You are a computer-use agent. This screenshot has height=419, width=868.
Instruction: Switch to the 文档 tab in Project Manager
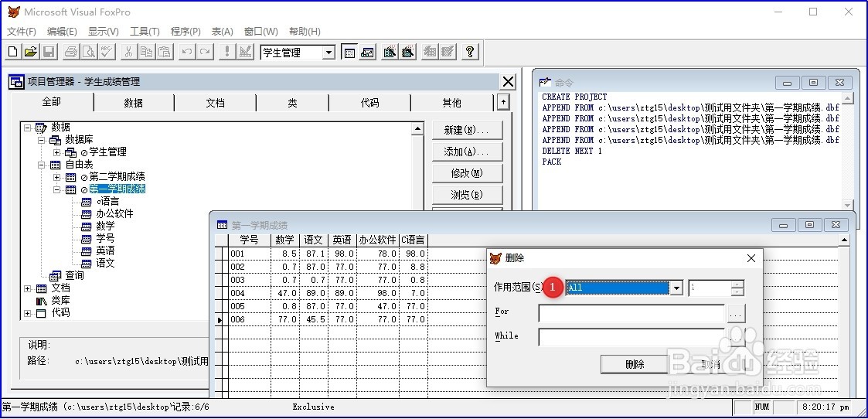(x=216, y=103)
